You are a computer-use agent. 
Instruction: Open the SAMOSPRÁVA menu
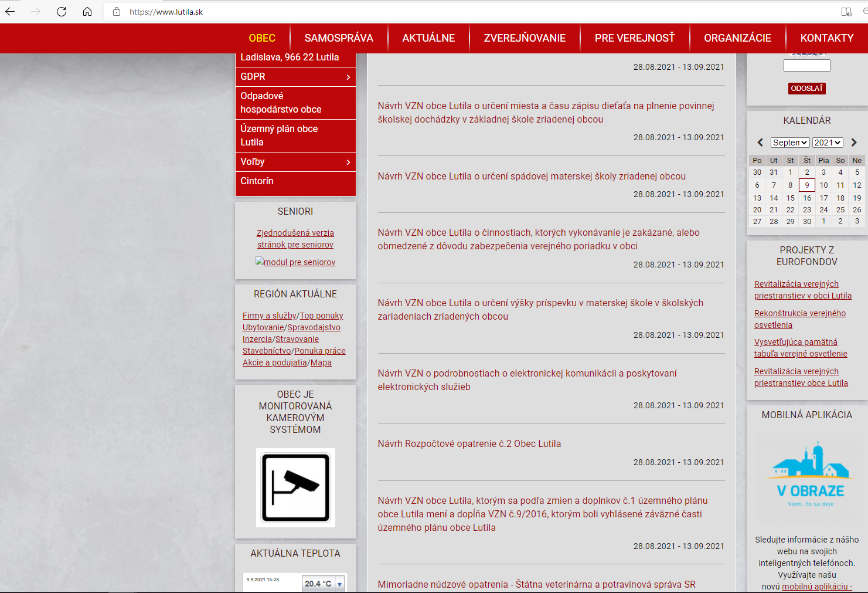tap(339, 38)
